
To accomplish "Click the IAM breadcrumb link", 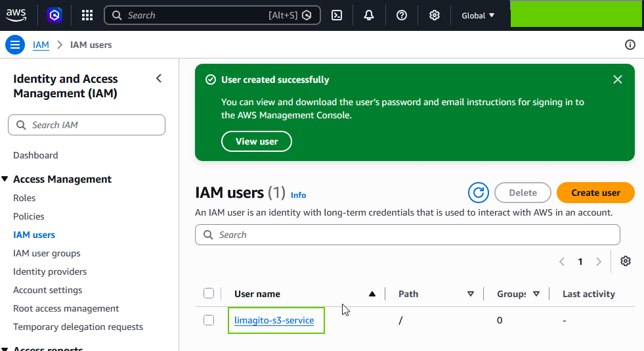I will (41, 45).
